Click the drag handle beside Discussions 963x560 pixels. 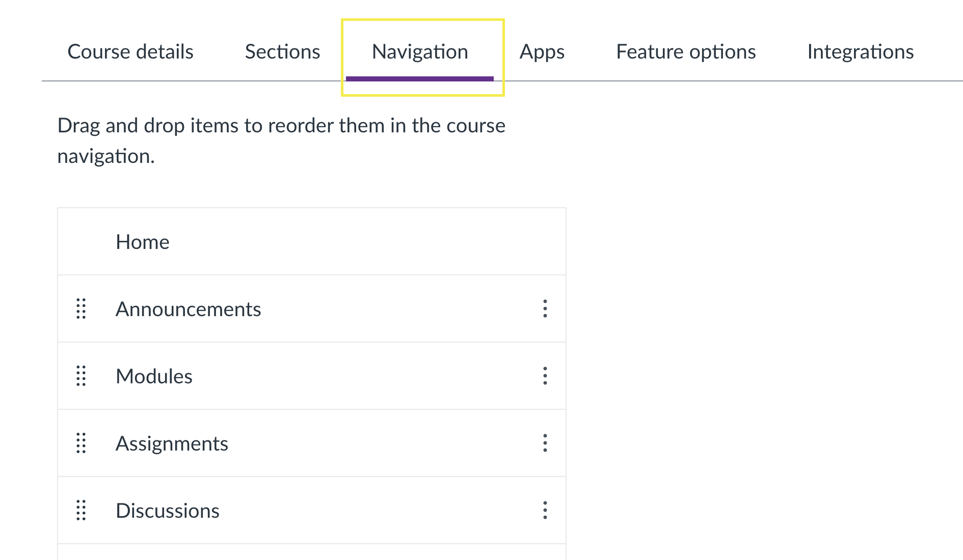coord(81,511)
